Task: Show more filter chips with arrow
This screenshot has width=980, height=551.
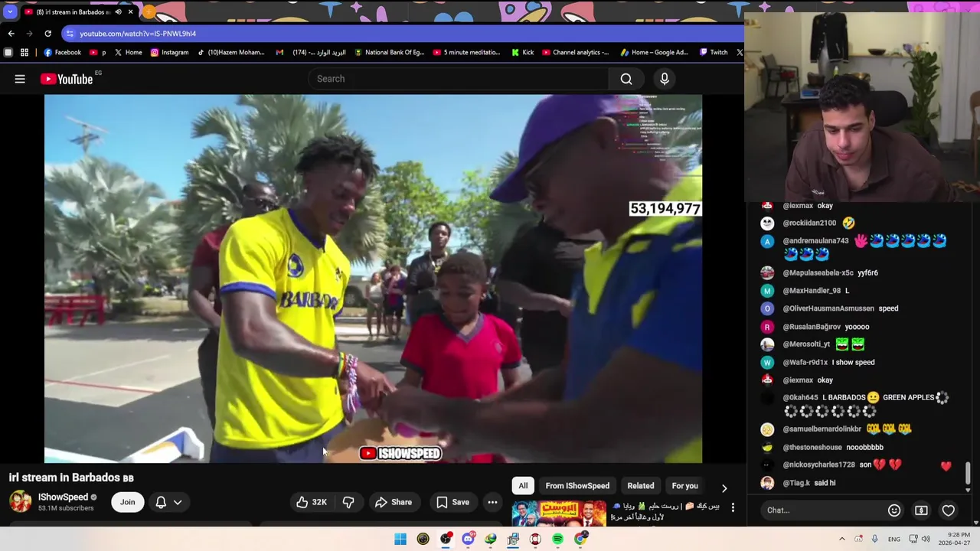Action: pyautogui.click(x=724, y=488)
